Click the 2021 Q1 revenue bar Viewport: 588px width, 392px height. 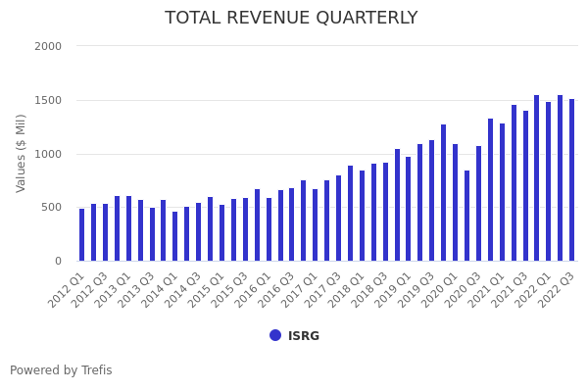502,192
